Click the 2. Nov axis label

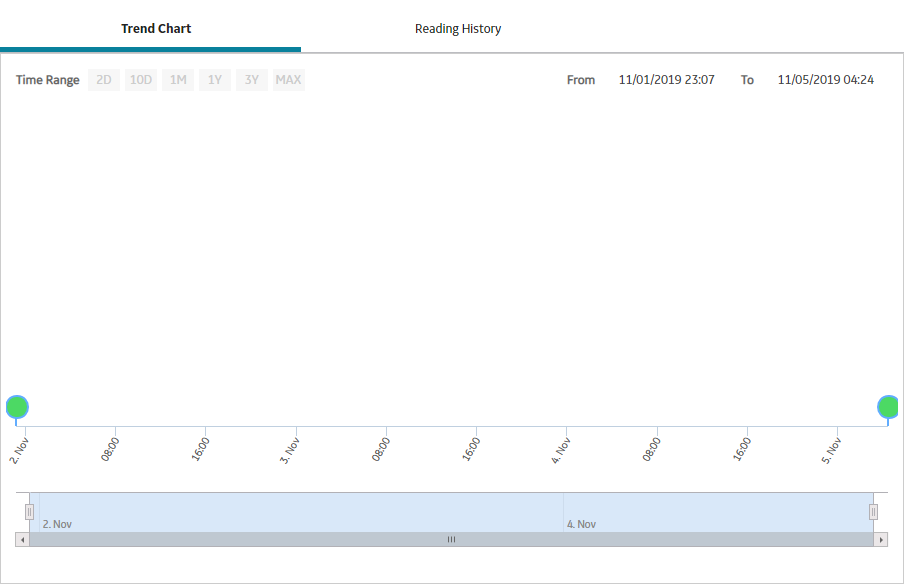tap(19, 451)
